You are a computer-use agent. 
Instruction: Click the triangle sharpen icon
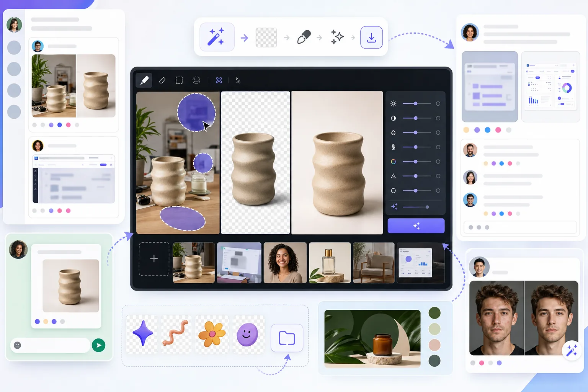click(393, 176)
